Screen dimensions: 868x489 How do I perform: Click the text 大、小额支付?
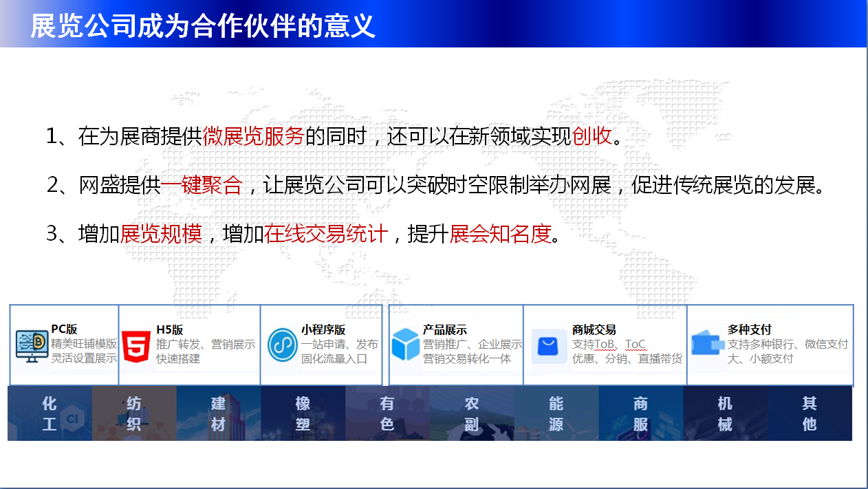click(761, 358)
